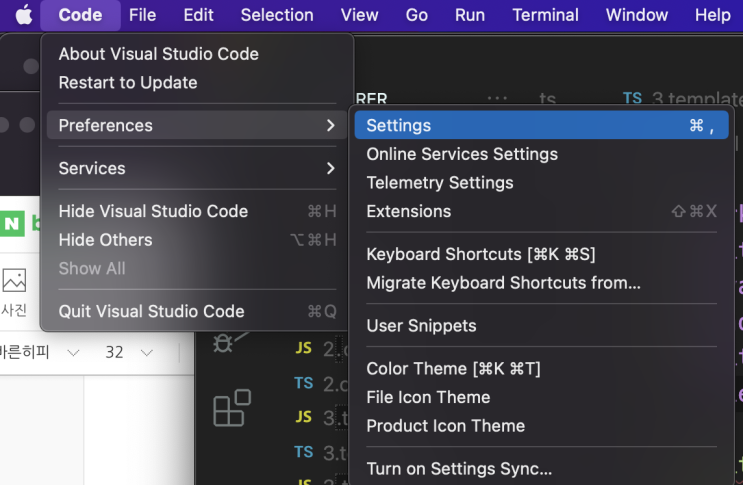Open the Code application menu
Viewport: 743px width, 485px height.
[x=80, y=15]
